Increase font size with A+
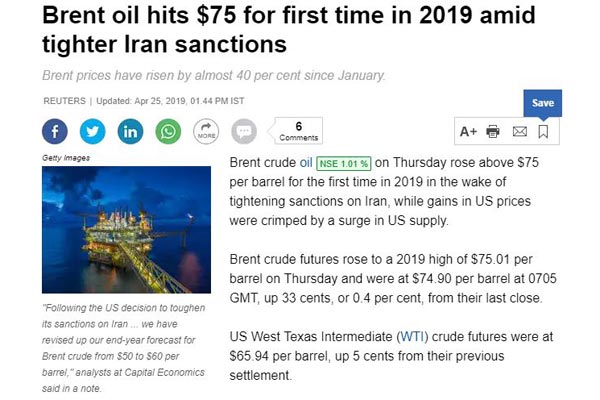Image resolution: width=600 pixels, height=400 pixels. pyautogui.click(x=468, y=132)
